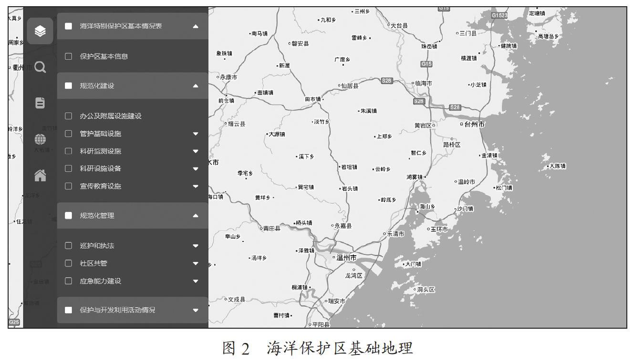Collapse the 海洋特别保护区基本情况表 section arrow
Screen dimensions: 644x364
[x=196, y=26]
